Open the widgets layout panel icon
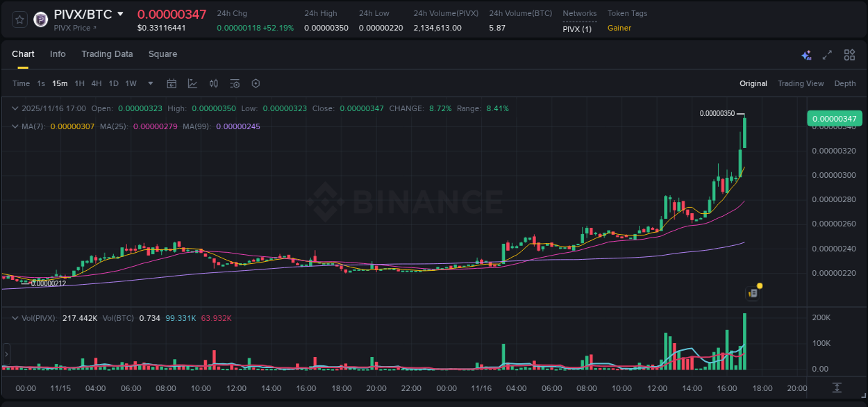 click(849, 54)
